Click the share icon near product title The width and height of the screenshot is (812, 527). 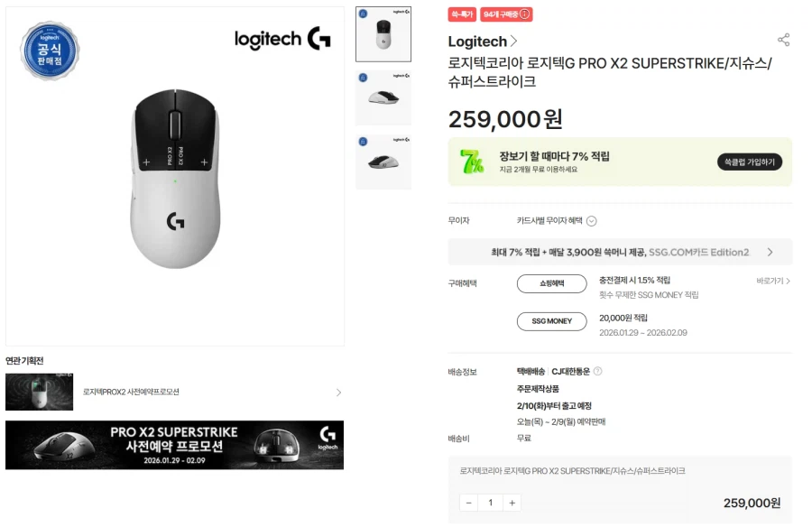coord(783,41)
